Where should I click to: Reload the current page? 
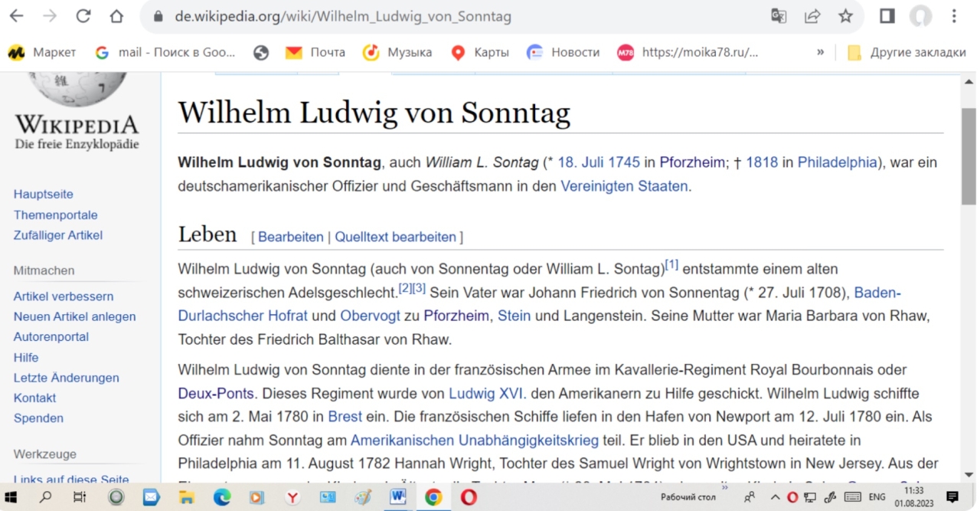coord(83,16)
